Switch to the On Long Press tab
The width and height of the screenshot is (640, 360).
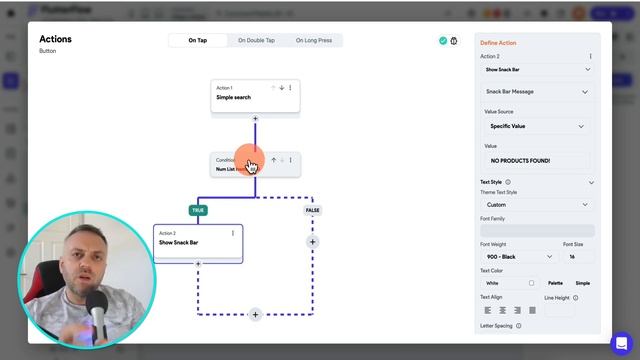(x=313, y=40)
